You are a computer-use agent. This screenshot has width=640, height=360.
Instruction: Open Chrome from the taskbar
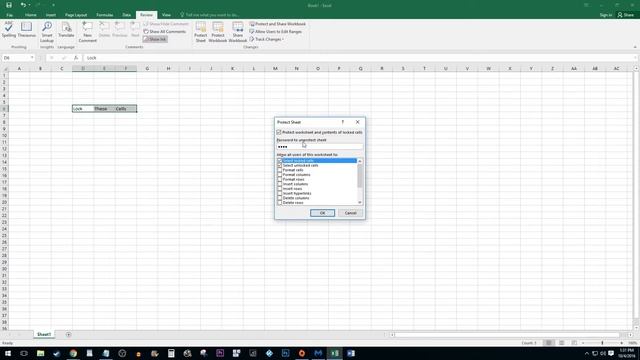click(73, 353)
